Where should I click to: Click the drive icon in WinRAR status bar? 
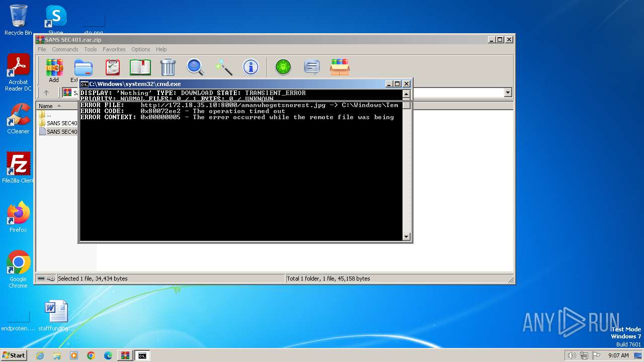pos(41,279)
